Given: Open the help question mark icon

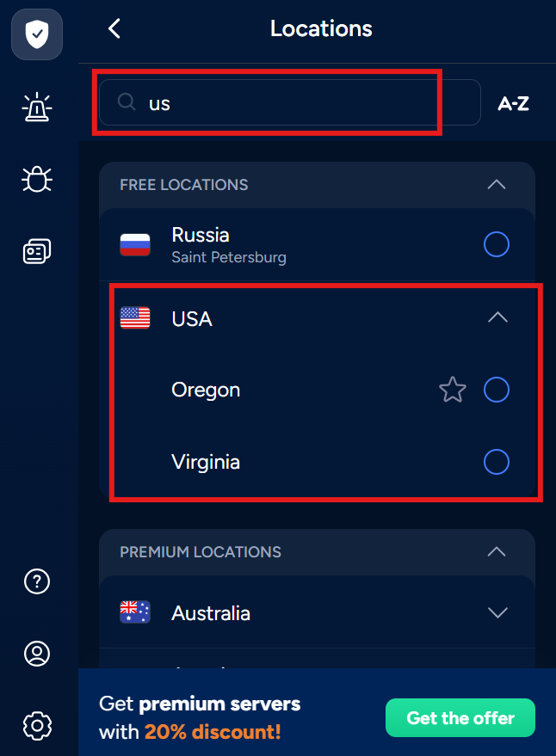Looking at the screenshot, I should pyautogui.click(x=36, y=581).
